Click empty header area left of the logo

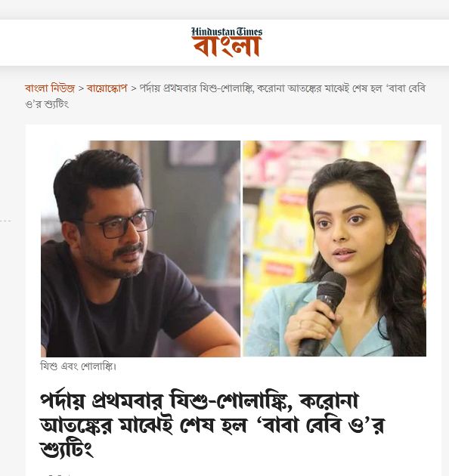point(94,42)
